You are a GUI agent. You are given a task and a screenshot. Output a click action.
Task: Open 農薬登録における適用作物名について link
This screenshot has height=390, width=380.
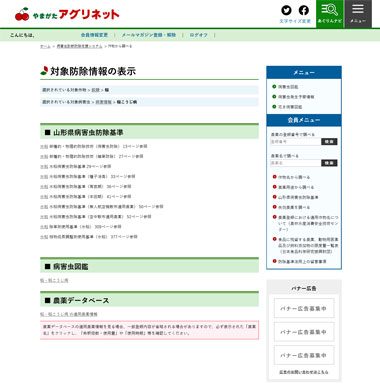click(308, 223)
